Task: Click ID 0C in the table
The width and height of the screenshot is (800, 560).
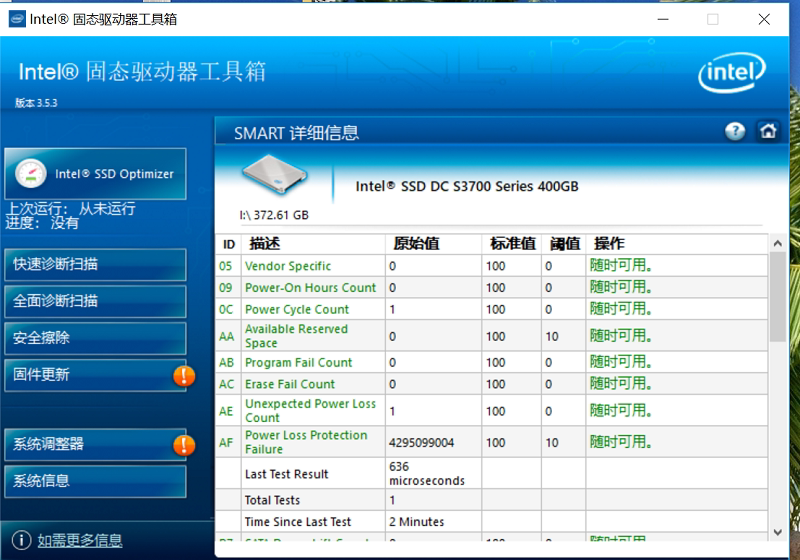Action: pyautogui.click(x=226, y=310)
